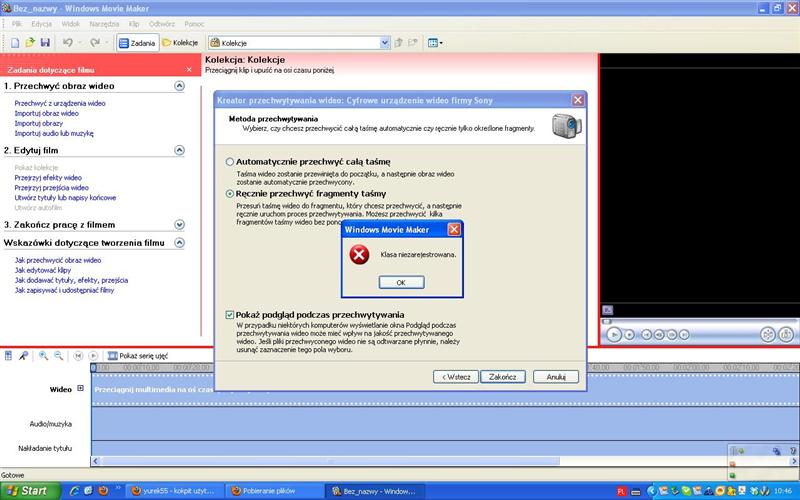The image size is (800, 500).
Task: Click the preview monitor Play button
Action: pyautogui.click(x=614, y=335)
